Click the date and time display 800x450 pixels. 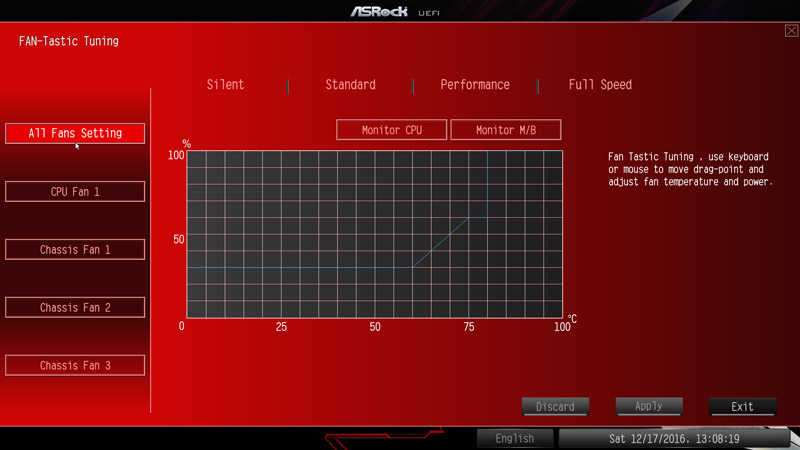[x=674, y=438]
